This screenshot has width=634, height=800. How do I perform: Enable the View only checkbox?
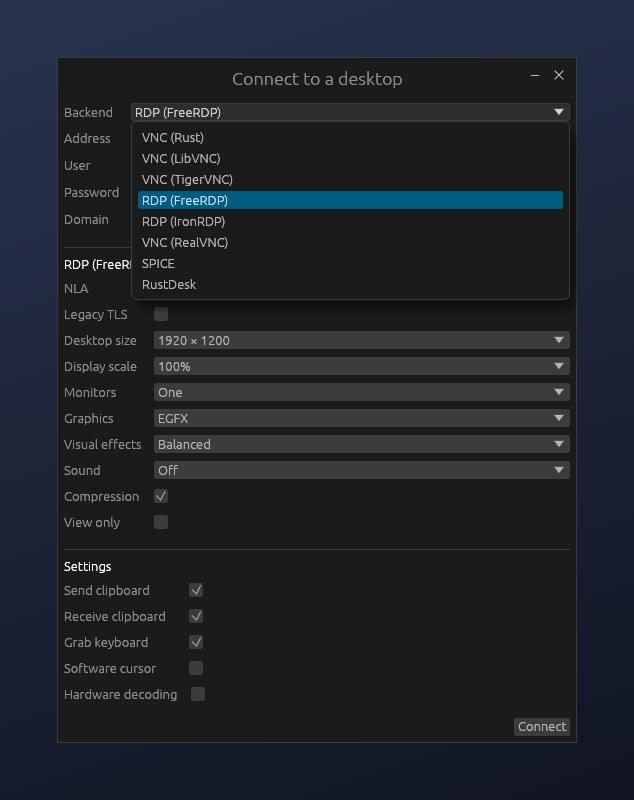tap(161, 522)
